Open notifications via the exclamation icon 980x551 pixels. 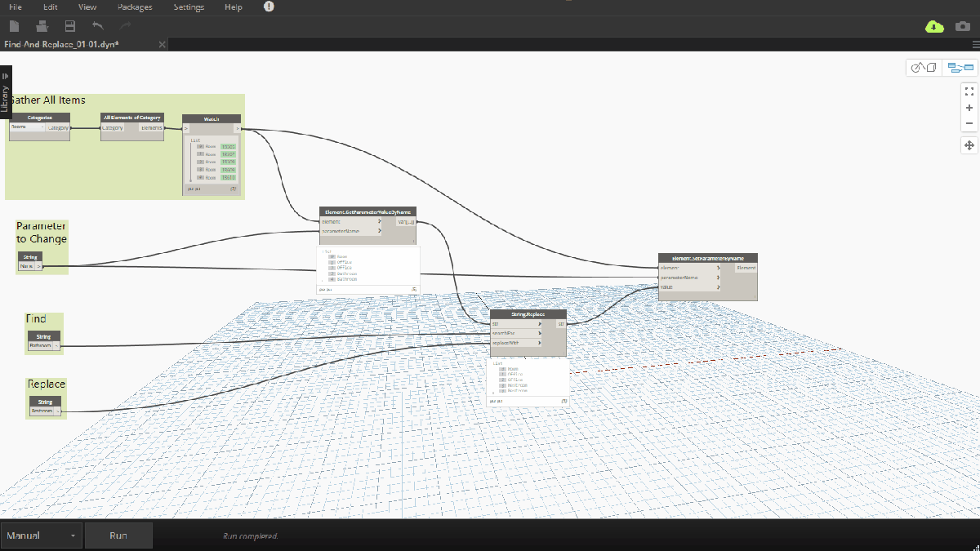pyautogui.click(x=269, y=7)
